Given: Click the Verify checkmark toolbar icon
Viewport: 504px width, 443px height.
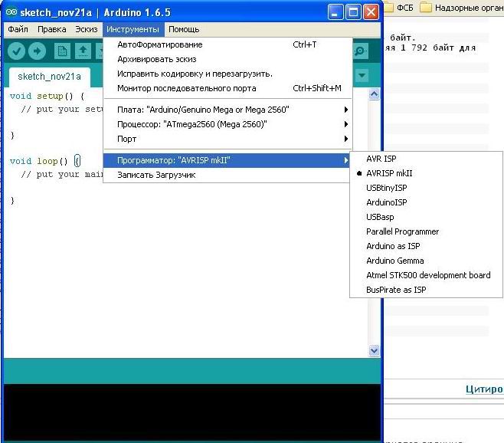Looking at the screenshot, I should [x=16, y=51].
